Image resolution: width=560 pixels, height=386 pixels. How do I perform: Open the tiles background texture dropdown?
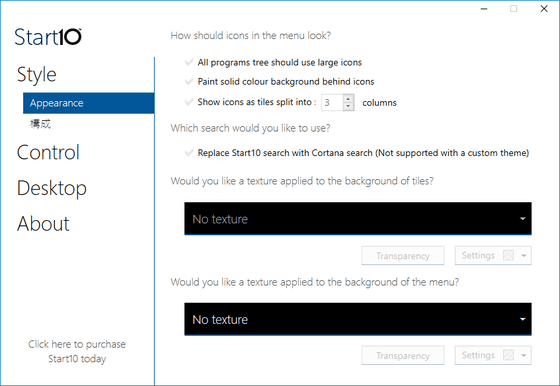358,219
